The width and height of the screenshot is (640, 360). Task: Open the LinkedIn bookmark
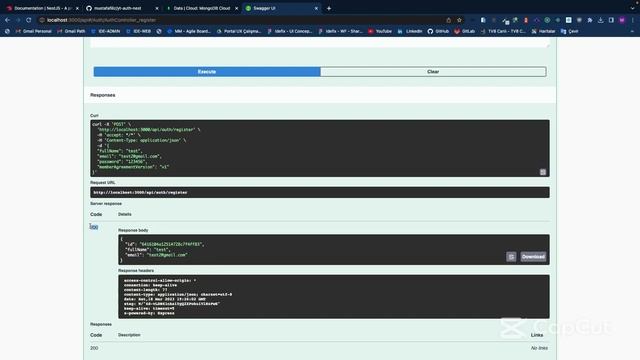pyautogui.click(x=410, y=31)
